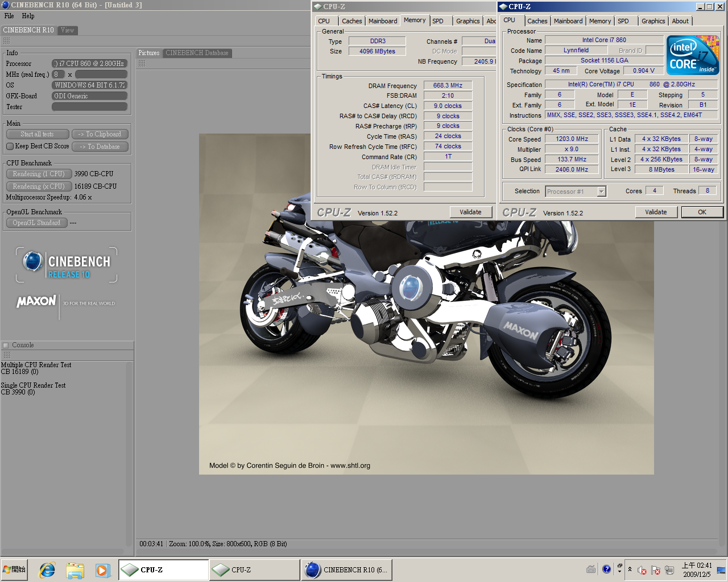Click OK button in CPU-Z
728x582 pixels.
(x=702, y=212)
